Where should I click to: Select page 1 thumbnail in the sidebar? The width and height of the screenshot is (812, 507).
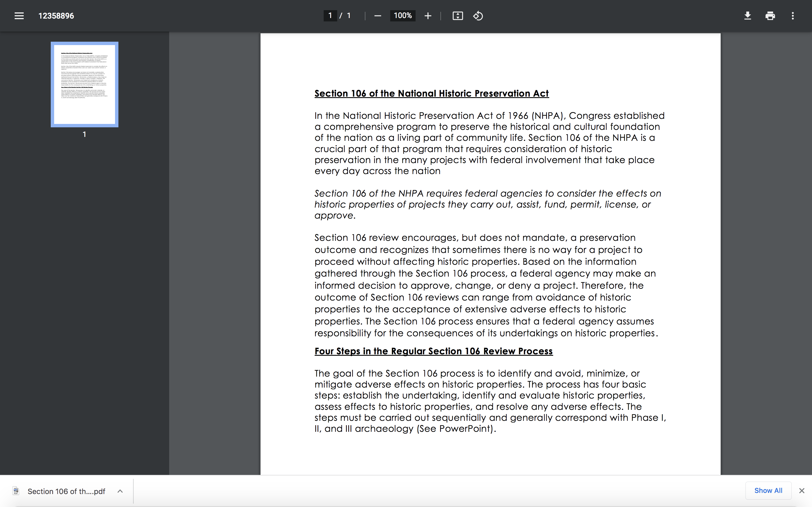point(84,84)
